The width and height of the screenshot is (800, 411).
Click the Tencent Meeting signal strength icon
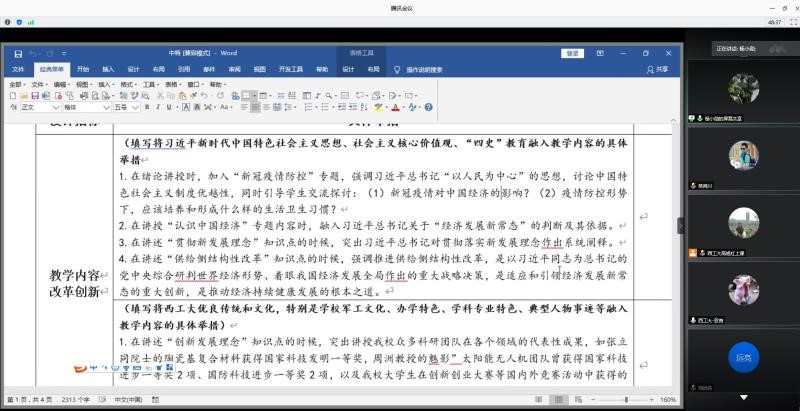30,21
